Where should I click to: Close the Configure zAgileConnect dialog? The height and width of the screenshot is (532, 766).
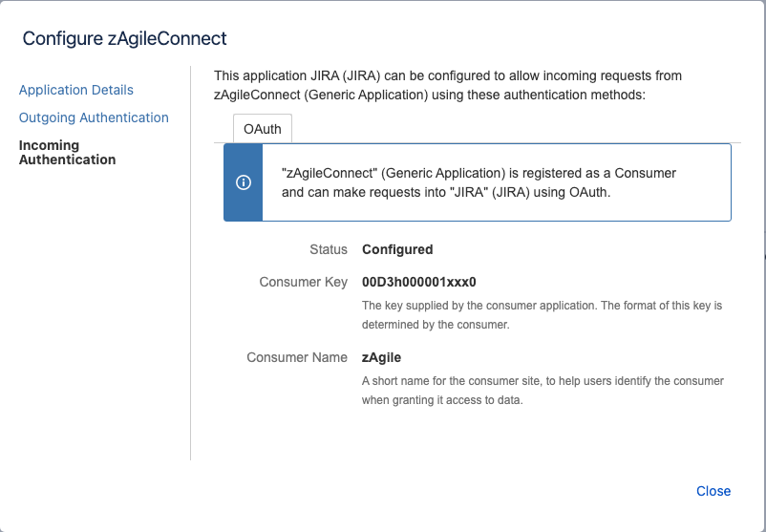tap(713, 491)
